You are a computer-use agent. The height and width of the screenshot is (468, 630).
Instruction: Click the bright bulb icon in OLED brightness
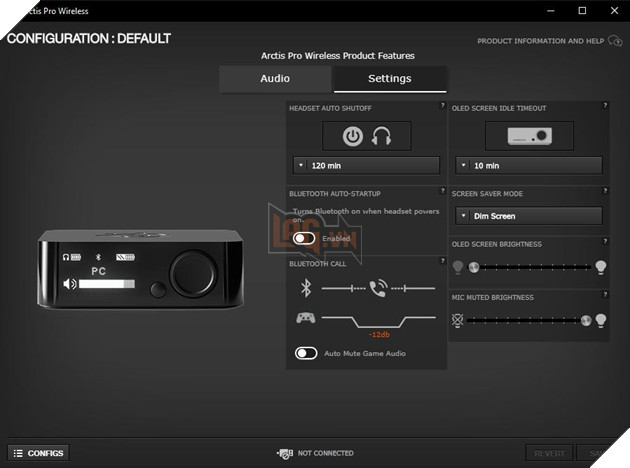[x=601, y=267]
